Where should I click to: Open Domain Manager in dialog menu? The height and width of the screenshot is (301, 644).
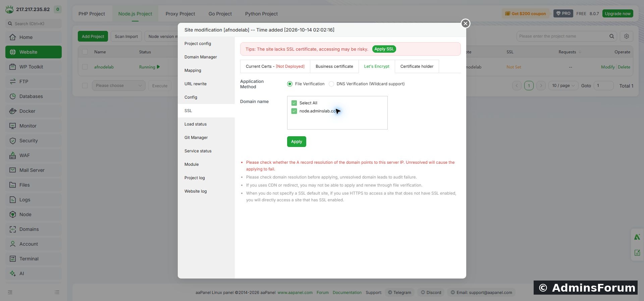coord(206,57)
